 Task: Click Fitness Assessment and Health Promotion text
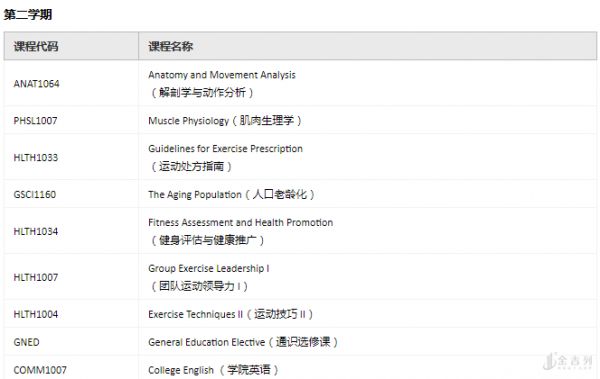point(241,222)
